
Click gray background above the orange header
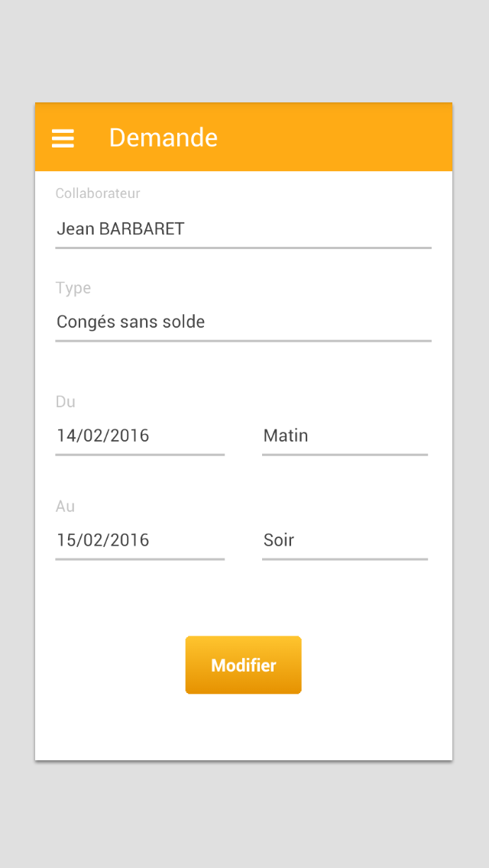click(x=244, y=50)
